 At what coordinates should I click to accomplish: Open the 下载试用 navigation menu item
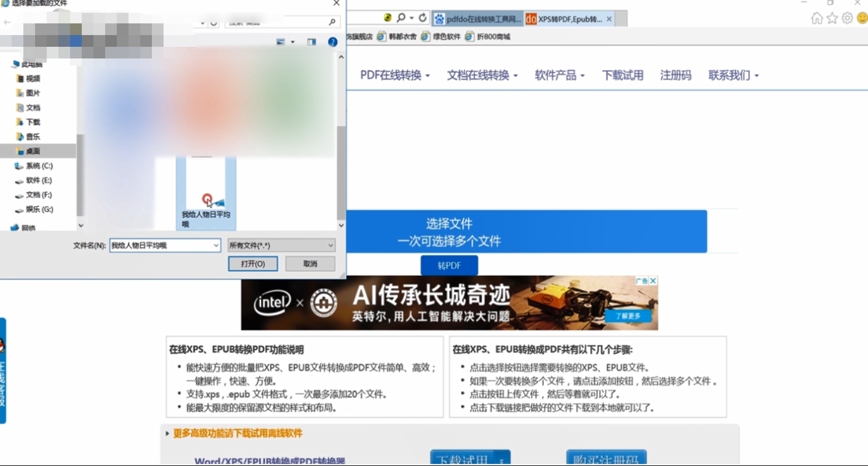(x=623, y=75)
